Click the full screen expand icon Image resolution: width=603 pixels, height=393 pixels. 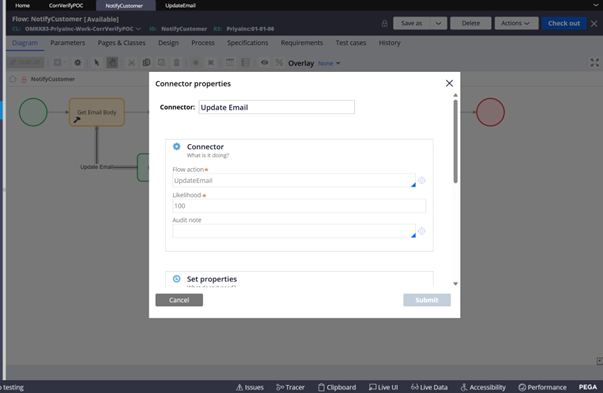pos(595,63)
